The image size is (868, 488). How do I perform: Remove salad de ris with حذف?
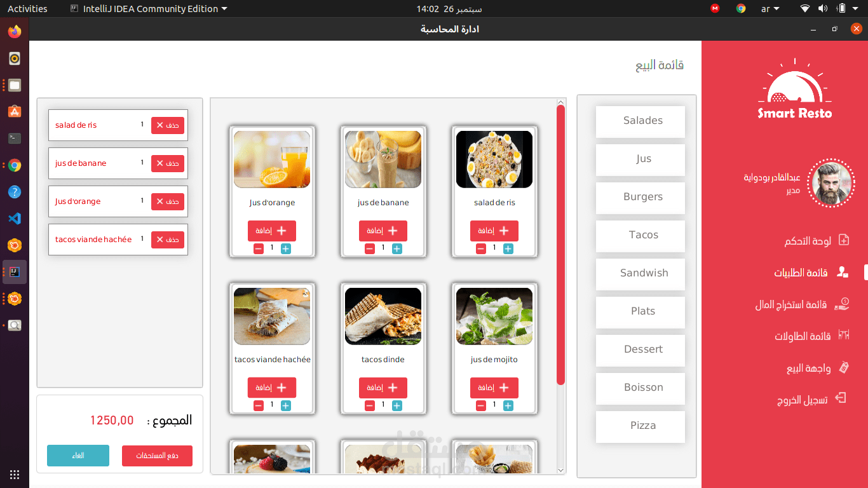(x=168, y=125)
